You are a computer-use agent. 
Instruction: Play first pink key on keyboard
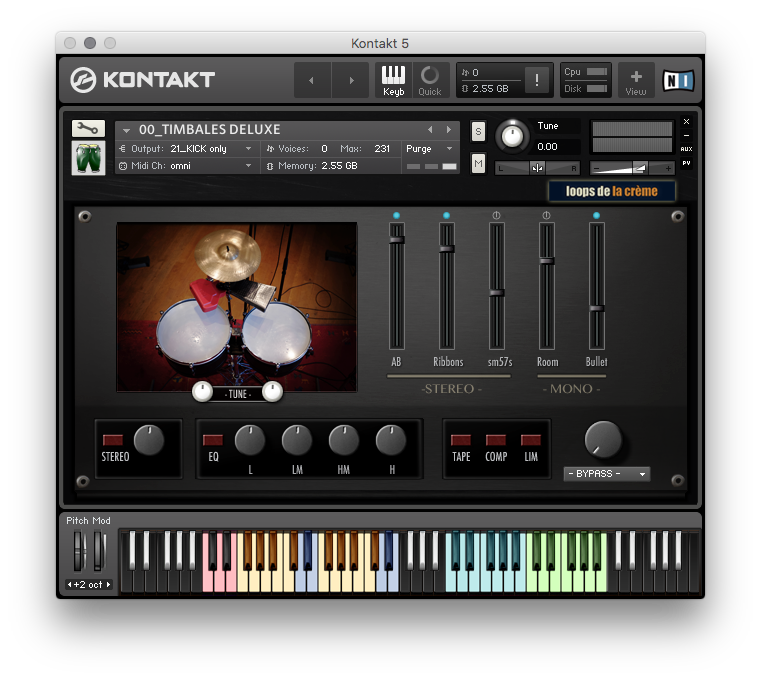[x=208, y=580]
